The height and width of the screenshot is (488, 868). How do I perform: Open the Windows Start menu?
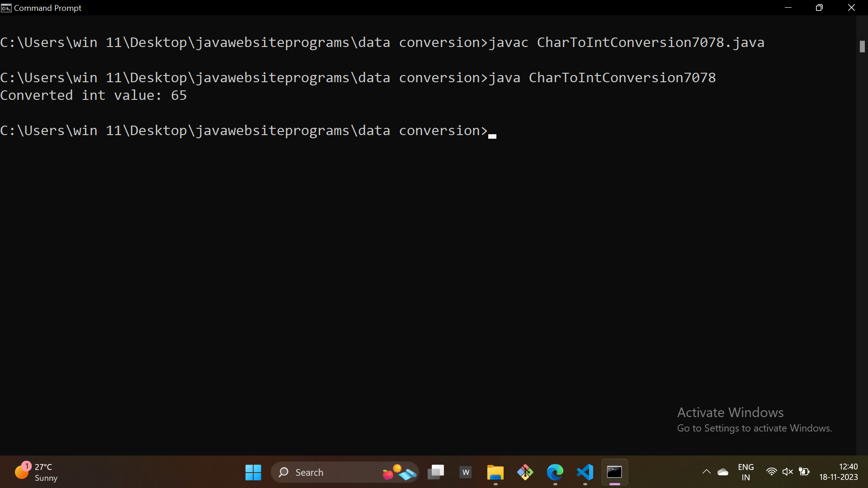pyautogui.click(x=253, y=472)
